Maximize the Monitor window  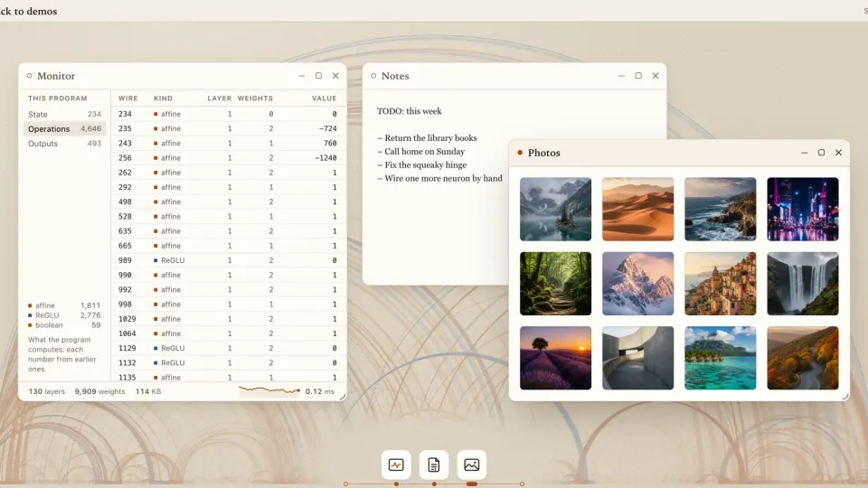318,76
